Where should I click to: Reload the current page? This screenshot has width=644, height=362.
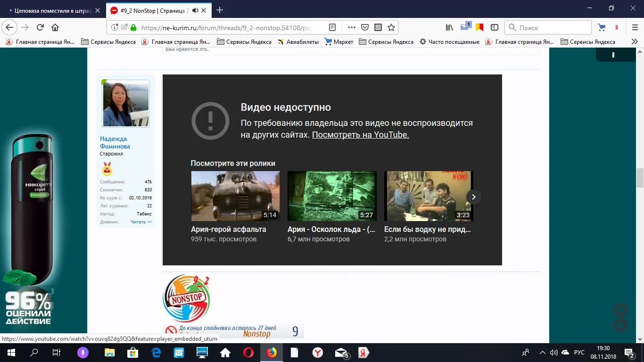coord(40,27)
